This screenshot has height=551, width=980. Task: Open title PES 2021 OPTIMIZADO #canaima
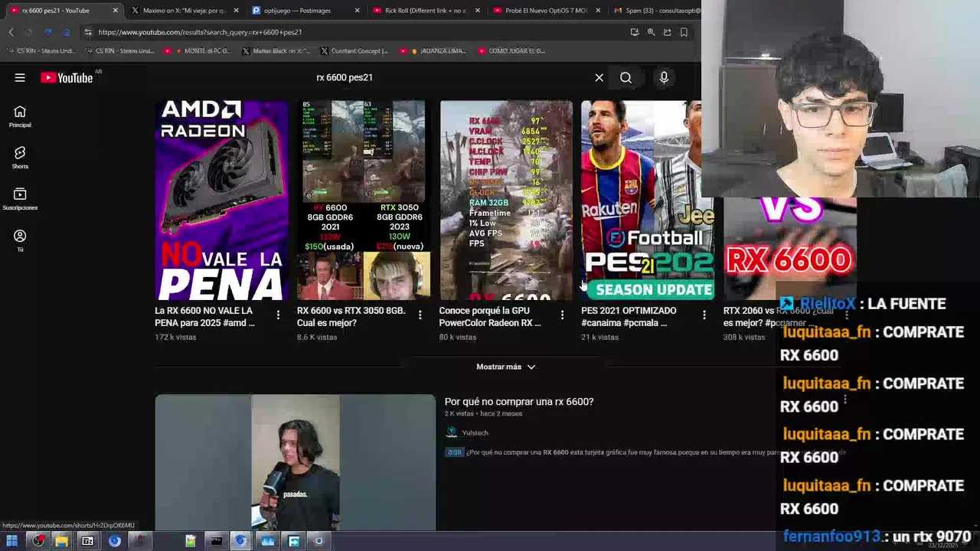[x=629, y=317]
